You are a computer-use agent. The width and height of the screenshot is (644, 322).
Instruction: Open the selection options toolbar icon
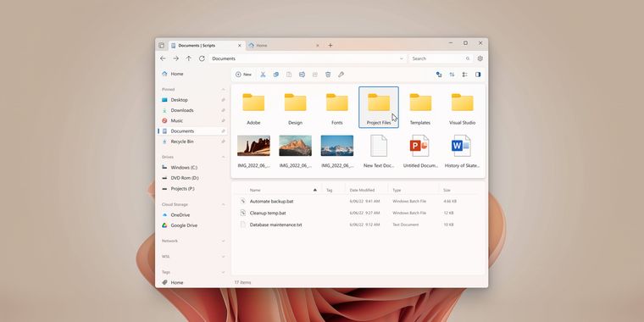(x=439, y=75)
